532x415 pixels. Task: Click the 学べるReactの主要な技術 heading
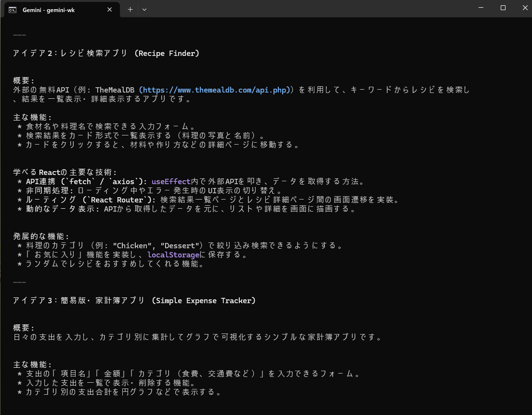(x=65, y=173)
